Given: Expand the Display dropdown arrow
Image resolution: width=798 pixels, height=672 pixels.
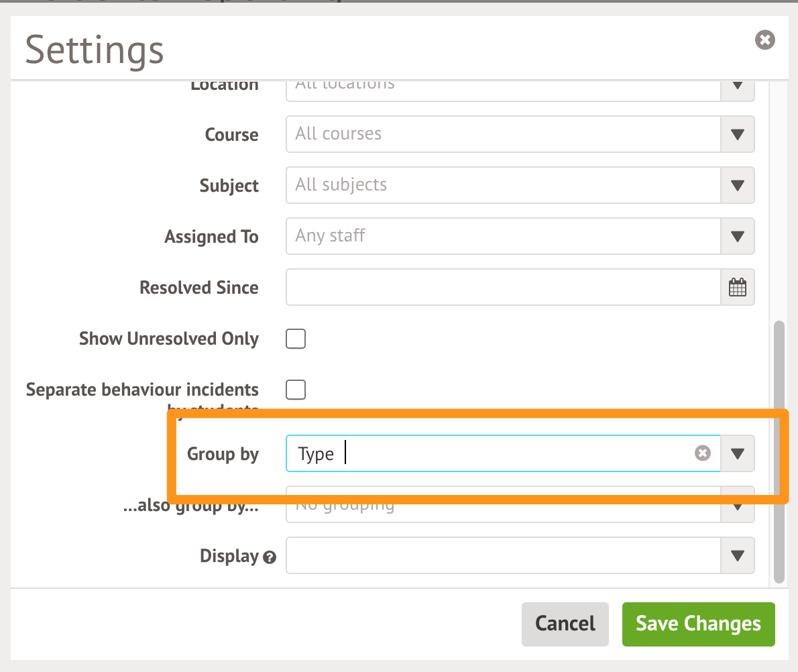Looking at the screenshot, I should [x=738, y=556].
